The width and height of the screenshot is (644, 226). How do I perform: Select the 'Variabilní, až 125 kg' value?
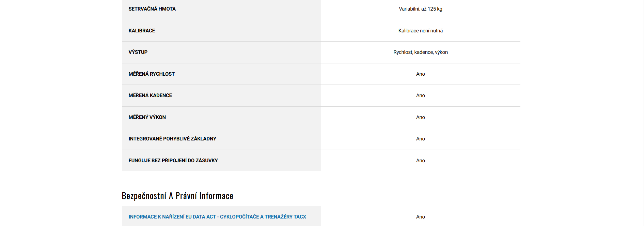click(420, 9)
